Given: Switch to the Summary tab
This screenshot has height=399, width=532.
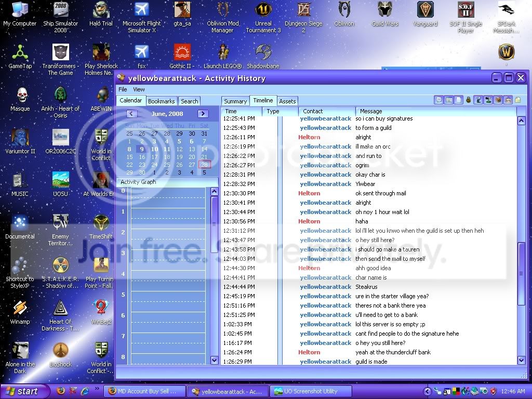Looking at the screenshot, I should click(x=235, y=101).
